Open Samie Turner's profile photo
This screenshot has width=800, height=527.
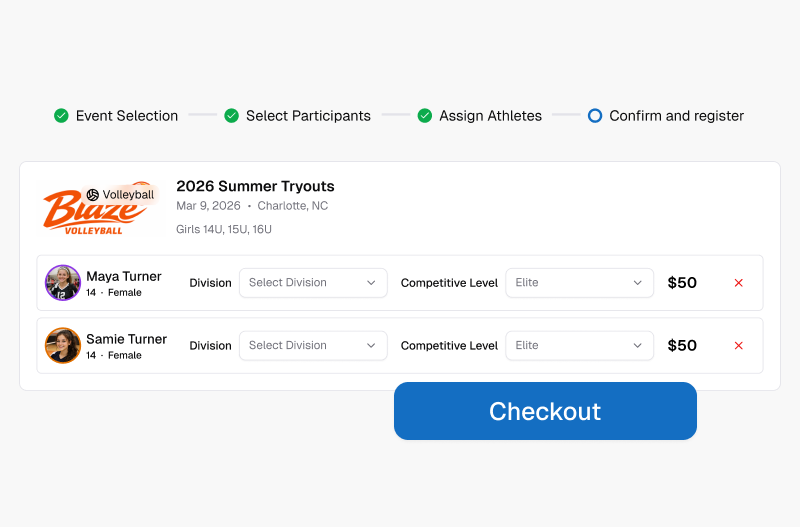pyautogui.click(x=63, y=345)
